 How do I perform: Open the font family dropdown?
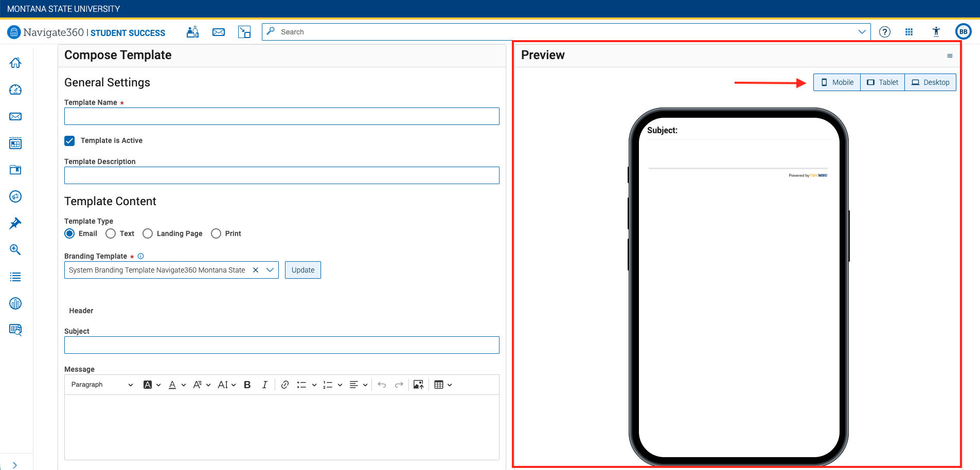pos(202,385)
